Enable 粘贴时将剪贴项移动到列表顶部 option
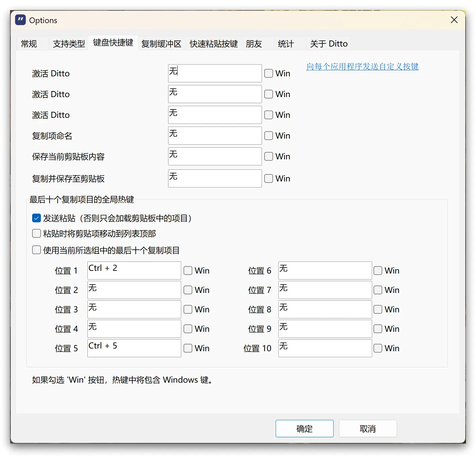Image resolution: width=476 pixels, height=457 pixels. (37, 233)
